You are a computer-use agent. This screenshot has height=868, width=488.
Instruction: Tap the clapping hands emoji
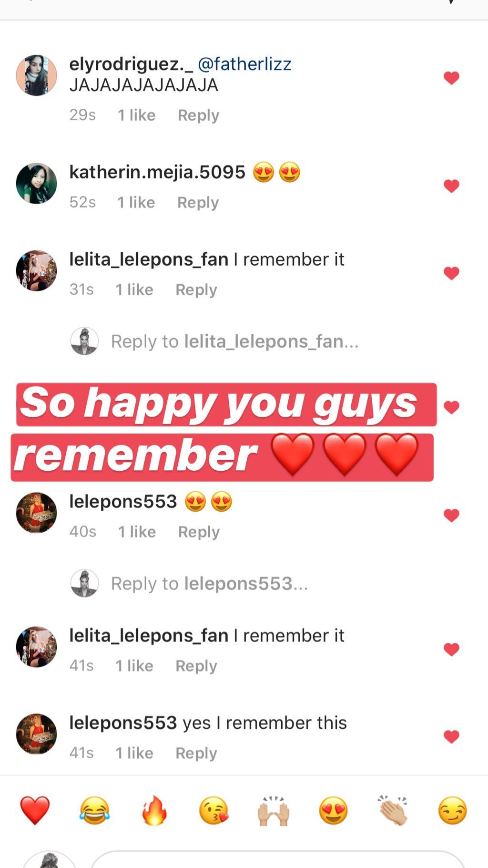393,810
